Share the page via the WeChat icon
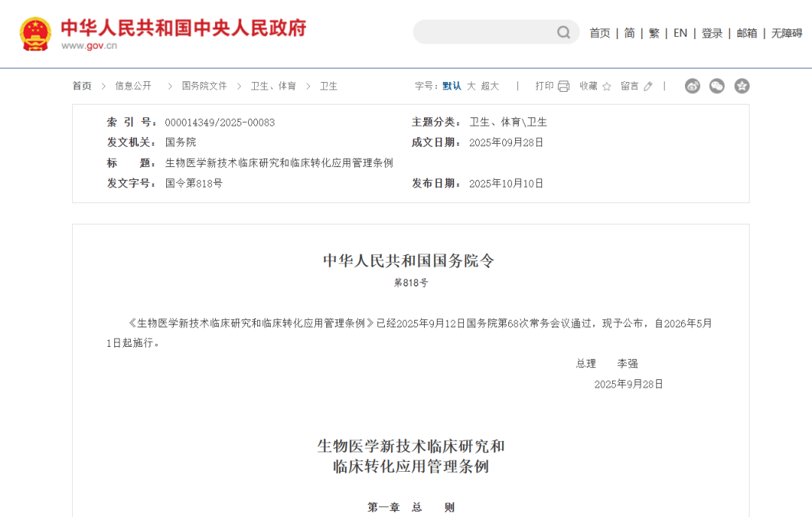Viewport: 812px width, 517px height. [x=717, y=86]
